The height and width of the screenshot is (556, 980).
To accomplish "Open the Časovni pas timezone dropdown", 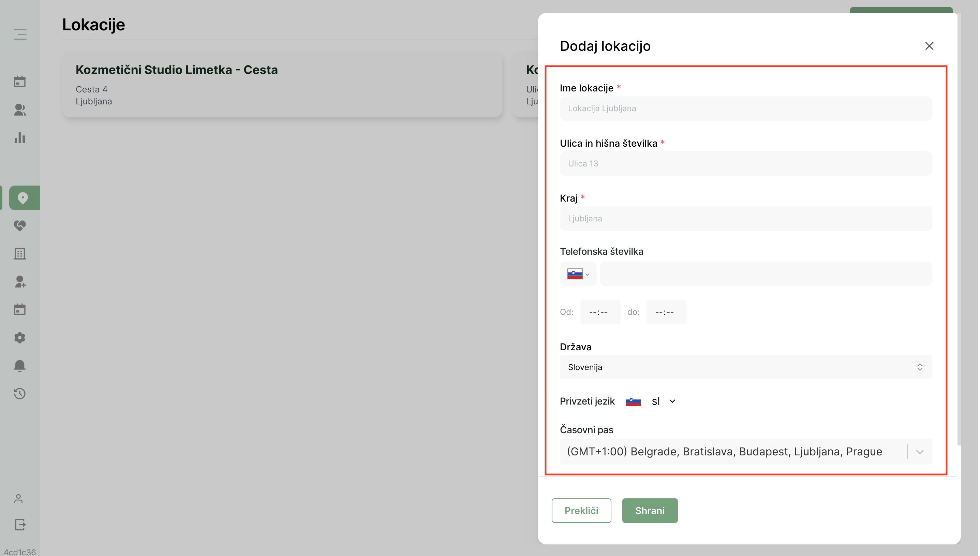I will 746,452.
